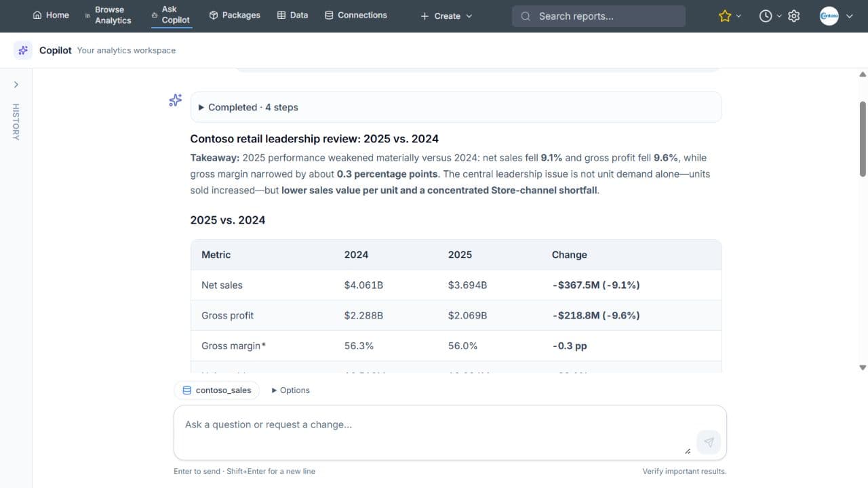
Task: Click the Connections database icon
Action: (329, 15)
